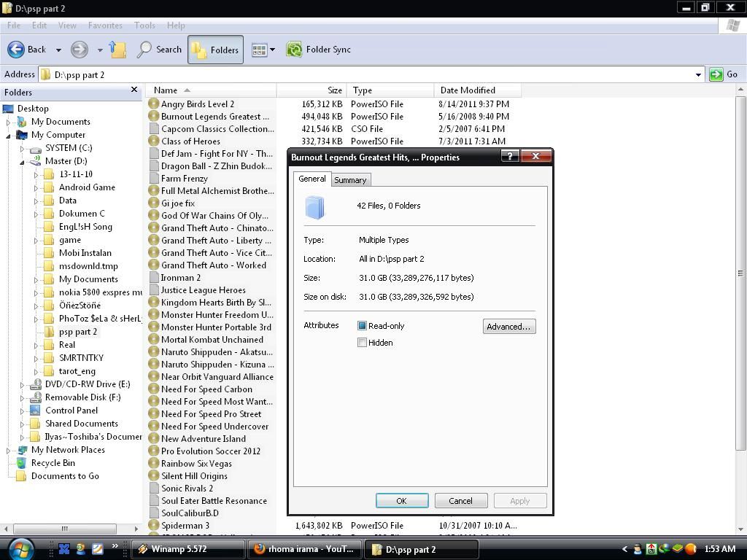
Task: Select the Angry Birds Level 2 file icon
Action: pyautogui.click(x=153, y=104)
